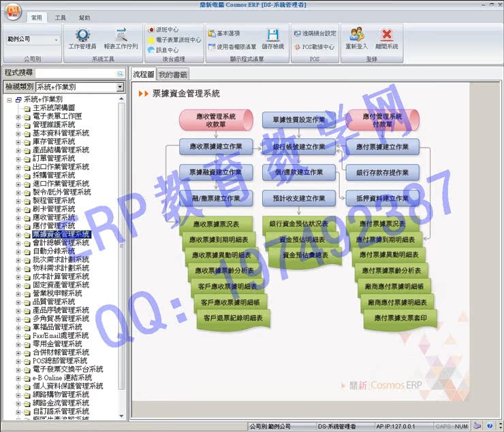Open the 應付票據支票套印 report
The height and width of the screenshot is (432, 504).
pos(400,318)
